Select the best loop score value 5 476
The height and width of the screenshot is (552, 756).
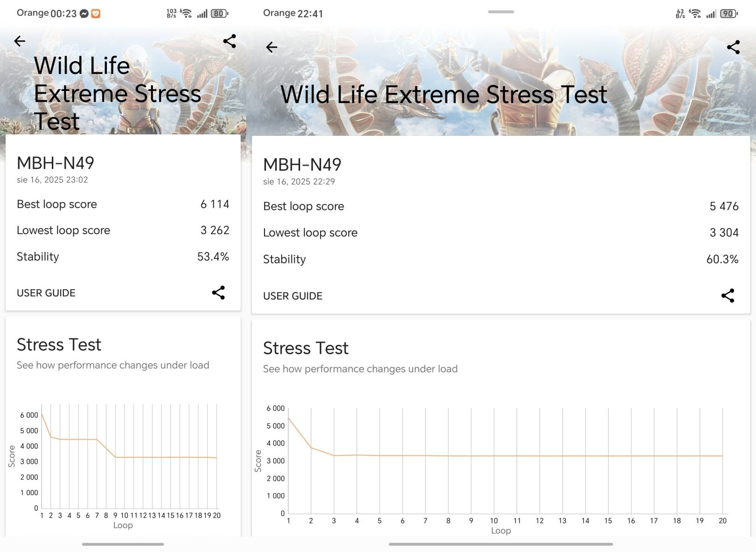[724, 206]
